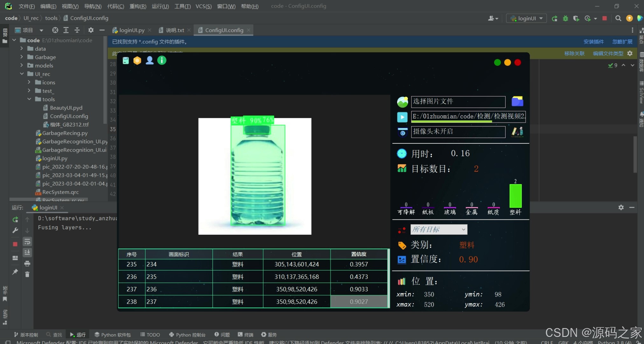Switch to the loginUI.py editor tab
644x344 pixels.
[x=131, y=30]
